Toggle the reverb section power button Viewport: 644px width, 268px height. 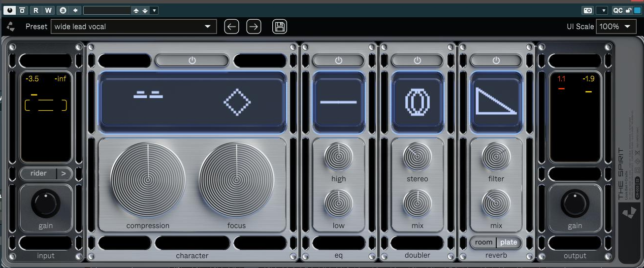coord(496,61)
